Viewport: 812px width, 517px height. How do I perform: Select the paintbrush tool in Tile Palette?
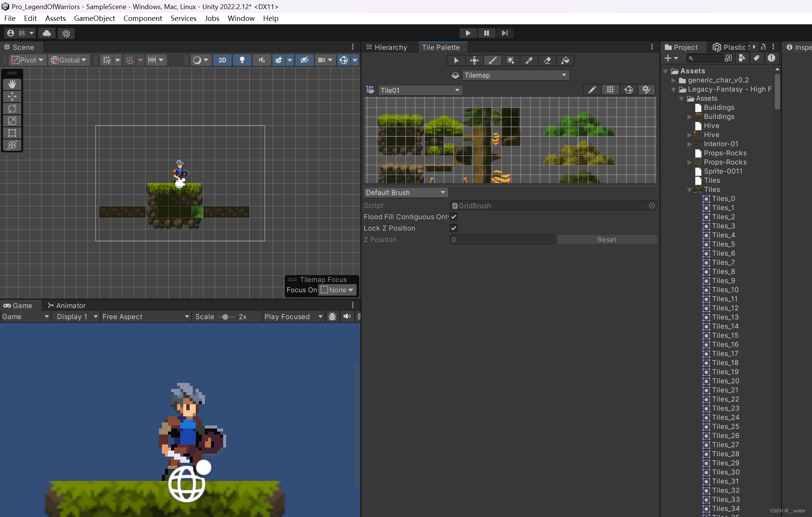[x=492, y=60]
